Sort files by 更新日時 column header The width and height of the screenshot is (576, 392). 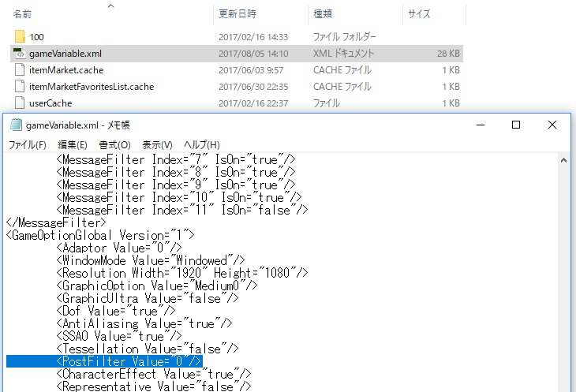tap(238, 14)
